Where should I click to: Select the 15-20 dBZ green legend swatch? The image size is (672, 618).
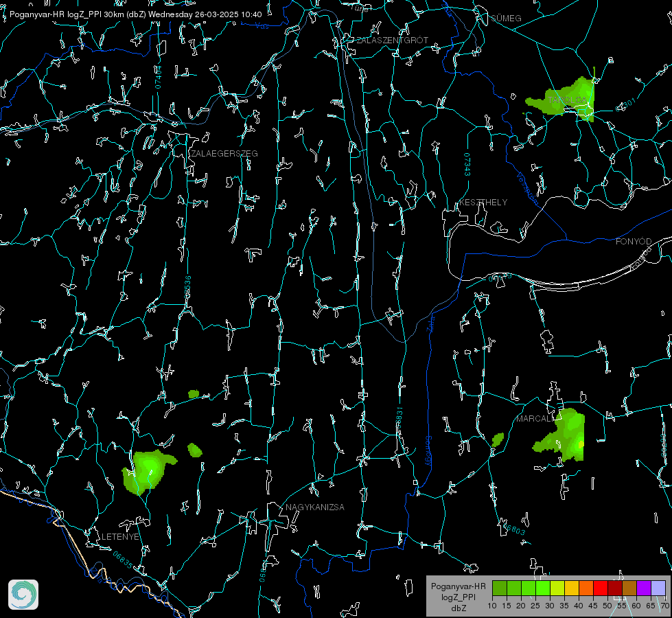514,588
